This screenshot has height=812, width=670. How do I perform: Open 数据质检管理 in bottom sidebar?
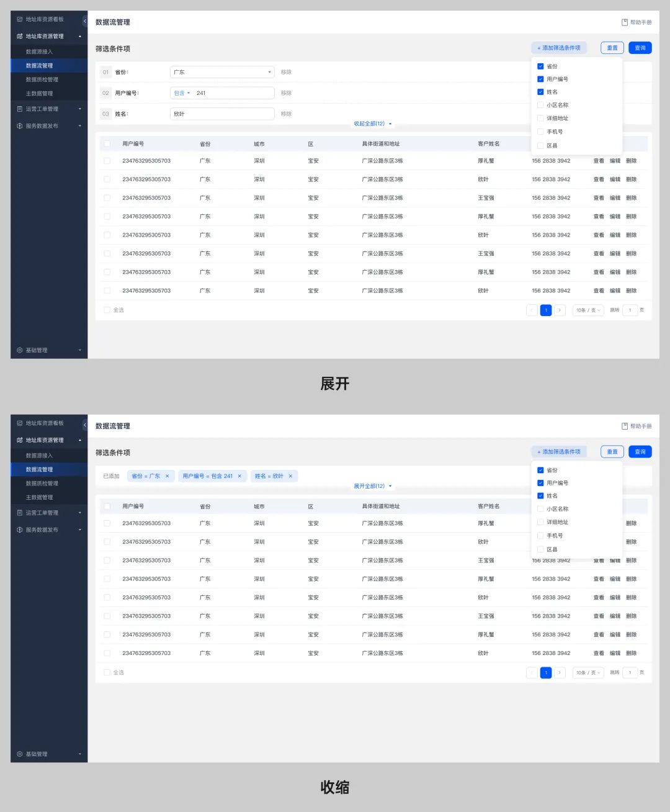tap(49, 483)
